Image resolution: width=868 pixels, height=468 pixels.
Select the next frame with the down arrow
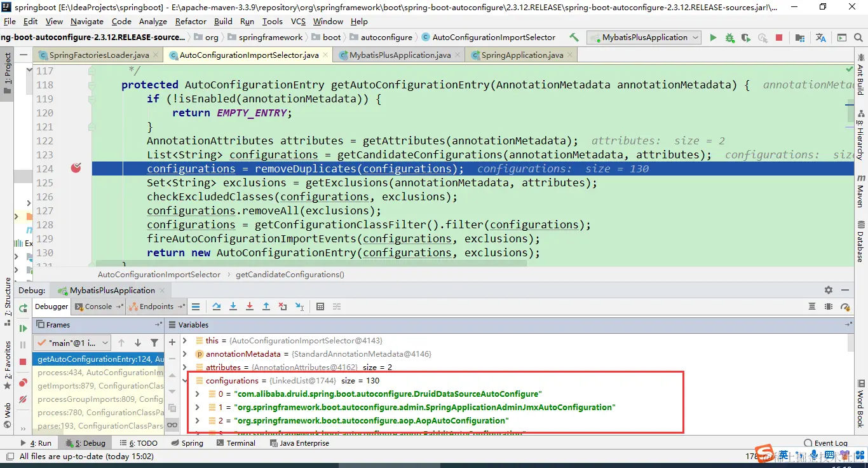tap(137, 343)
